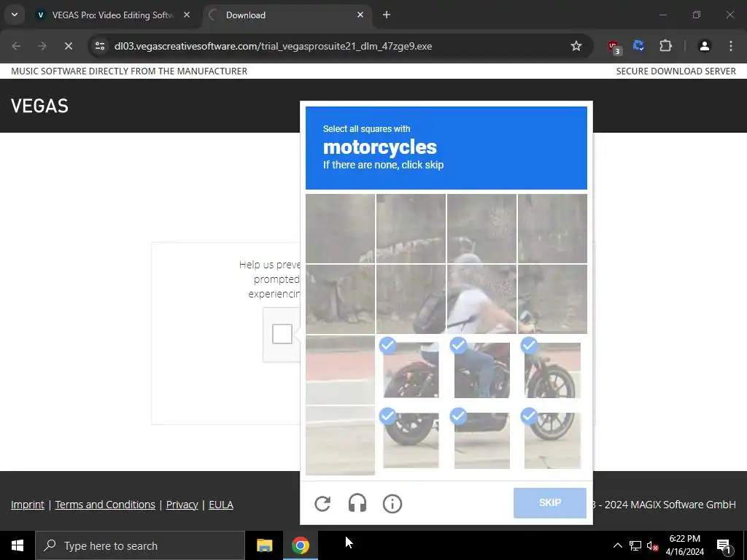Open the Imprint link

pos(28,505)
